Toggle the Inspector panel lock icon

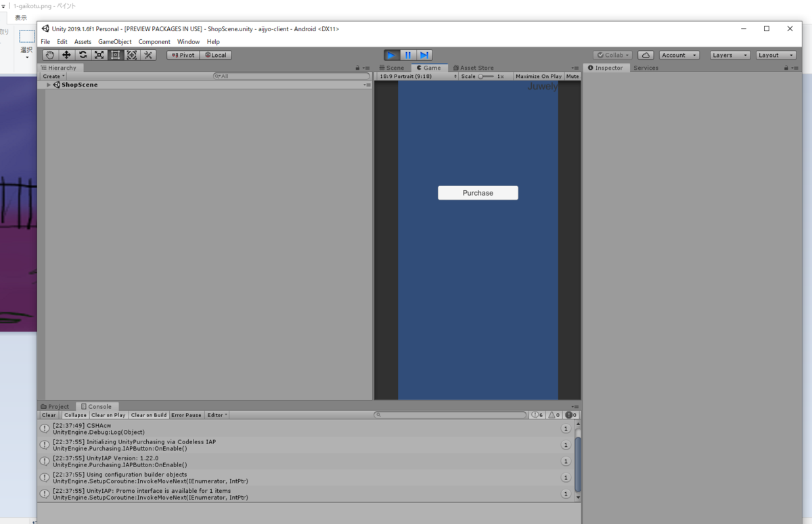coord(786,68)
